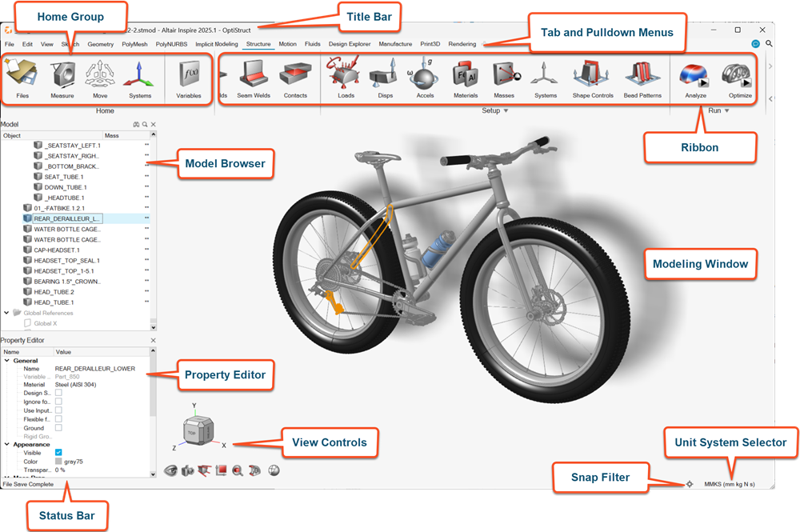Viewport: 800px width, 532px height.
Task: Collapse the Appearance property section
Action: tap(7, 444)
